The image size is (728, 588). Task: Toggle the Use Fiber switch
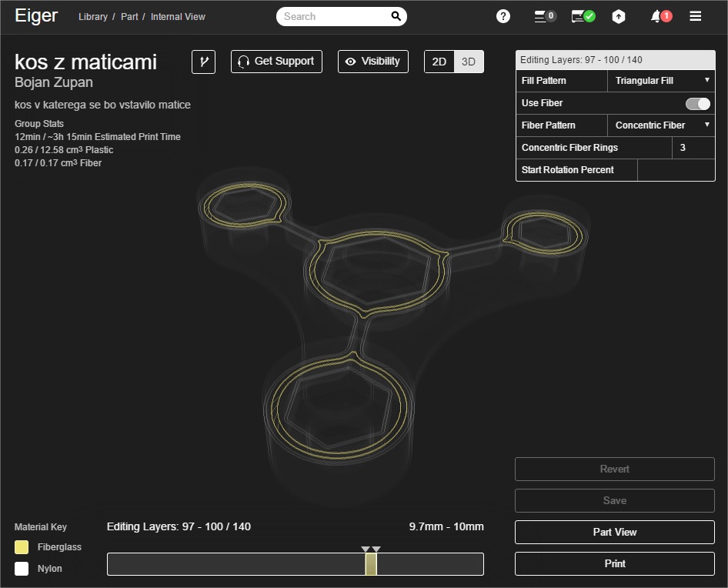[x=697, y=103]
